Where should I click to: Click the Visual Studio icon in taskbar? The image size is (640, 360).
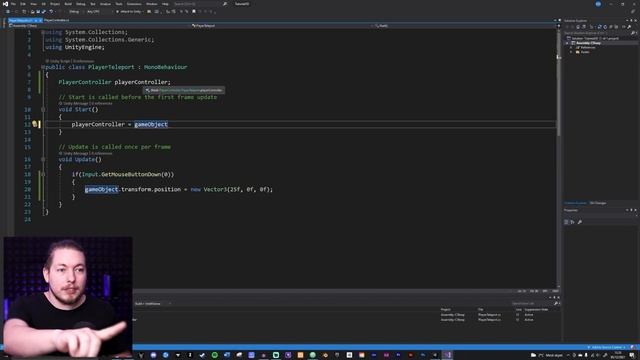click(x=447, y=355)
